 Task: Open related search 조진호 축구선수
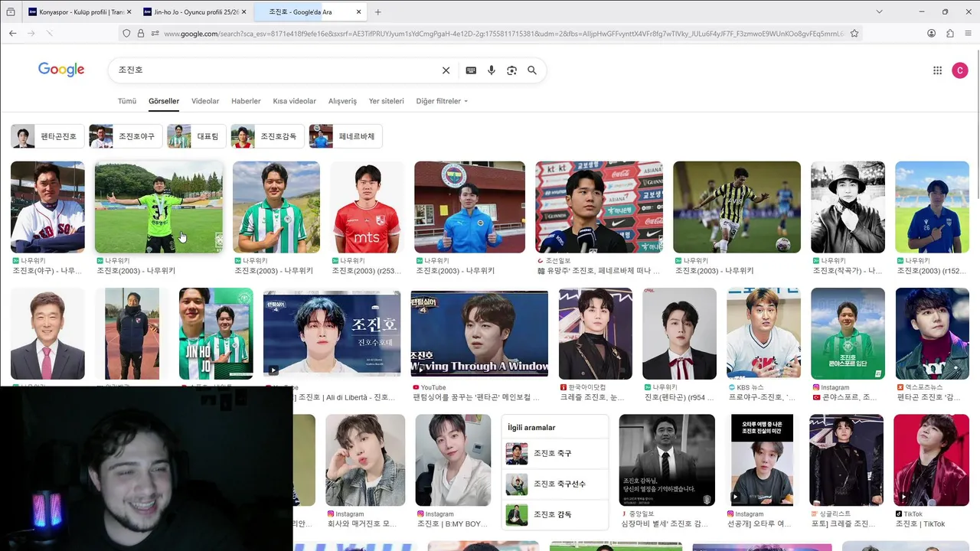(555, 484)
